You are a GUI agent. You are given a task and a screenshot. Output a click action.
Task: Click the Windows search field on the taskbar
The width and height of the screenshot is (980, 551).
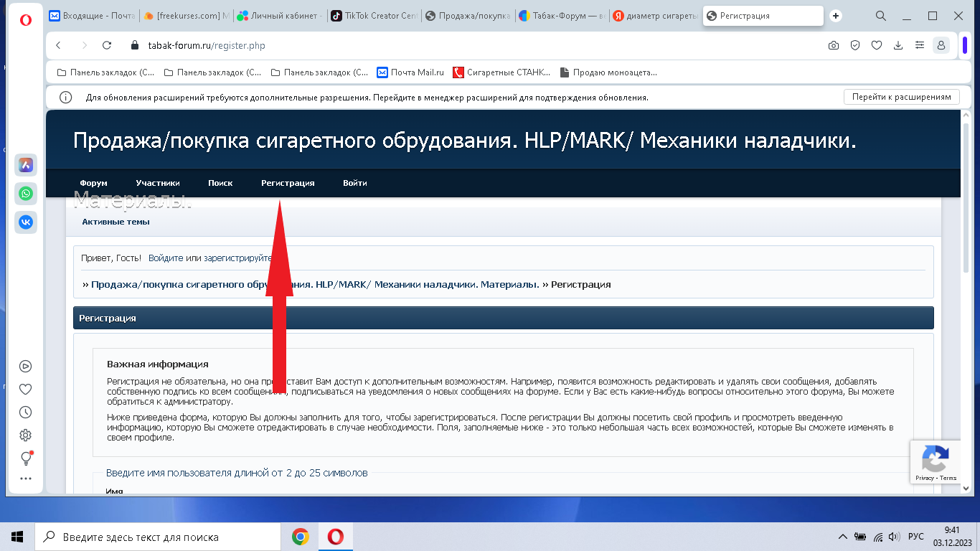(x=158, y=536)
